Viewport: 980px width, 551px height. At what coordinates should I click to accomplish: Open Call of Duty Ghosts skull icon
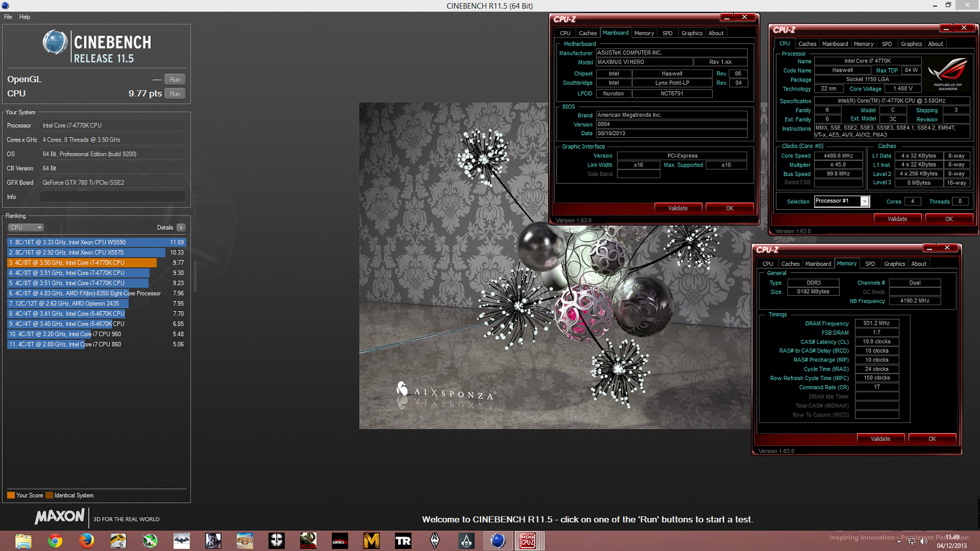click(x=276, y=541)
